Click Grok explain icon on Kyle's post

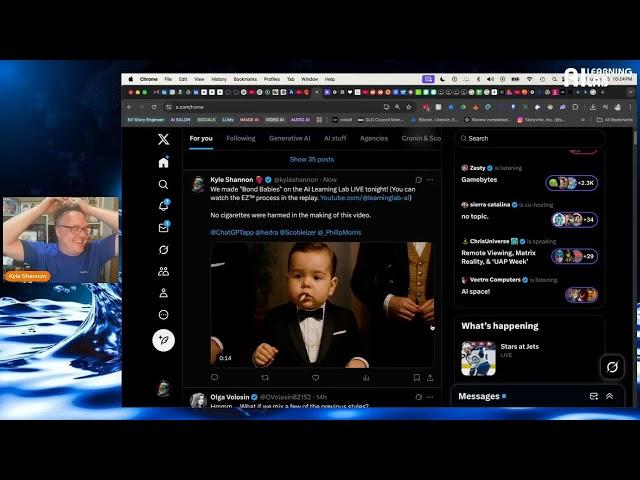418,180
